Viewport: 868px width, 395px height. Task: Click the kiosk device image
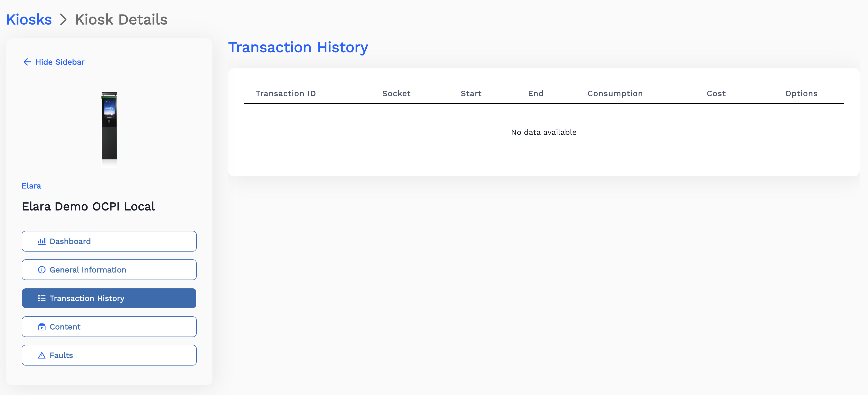pos(109,128)
